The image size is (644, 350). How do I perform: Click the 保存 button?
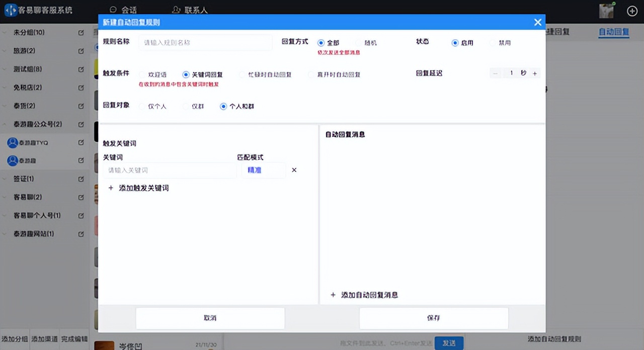tap(433, 318)
